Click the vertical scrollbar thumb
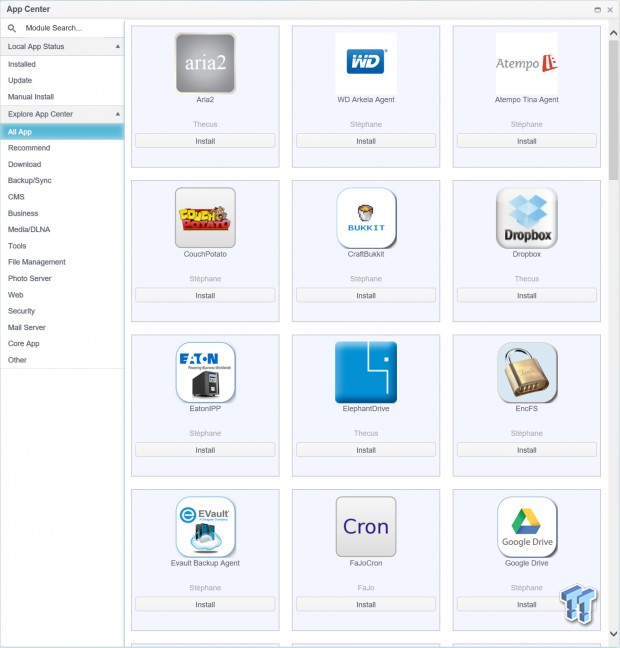The width and height of the screenshot is (620, 648). tap(613, 110)
